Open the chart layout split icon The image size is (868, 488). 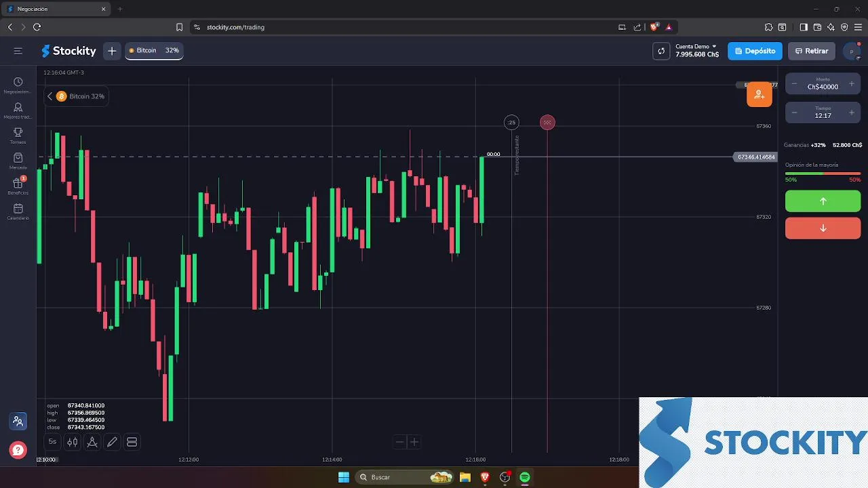coord(132,442)
